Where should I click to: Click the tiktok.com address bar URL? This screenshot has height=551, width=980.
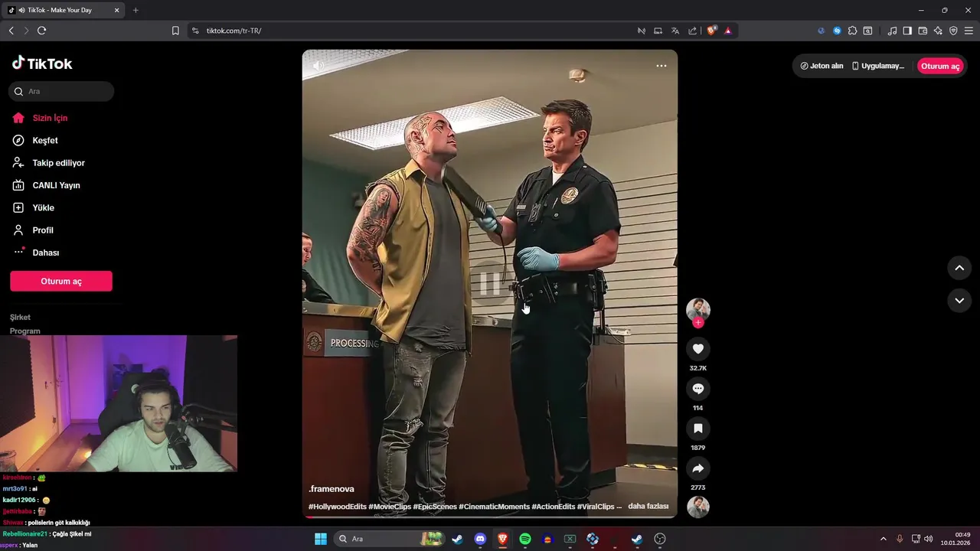pyautogui.click(x=234, y=31)
